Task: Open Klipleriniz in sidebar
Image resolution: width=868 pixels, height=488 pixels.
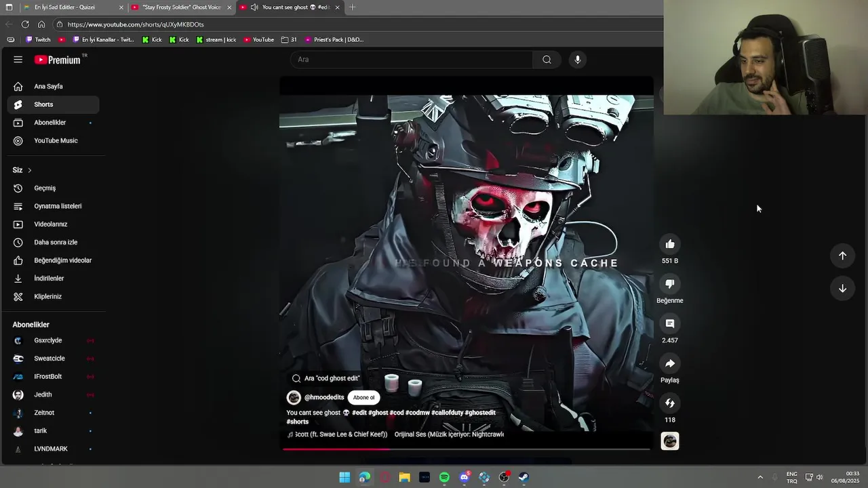Action: [x=54, y=297]
